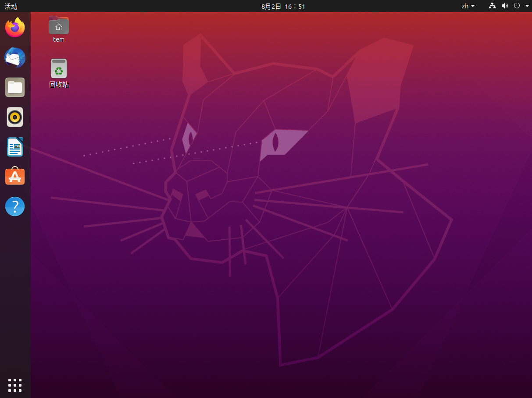Open the zh input source menu
Screen dimensions: 532x398
(468, 6)
